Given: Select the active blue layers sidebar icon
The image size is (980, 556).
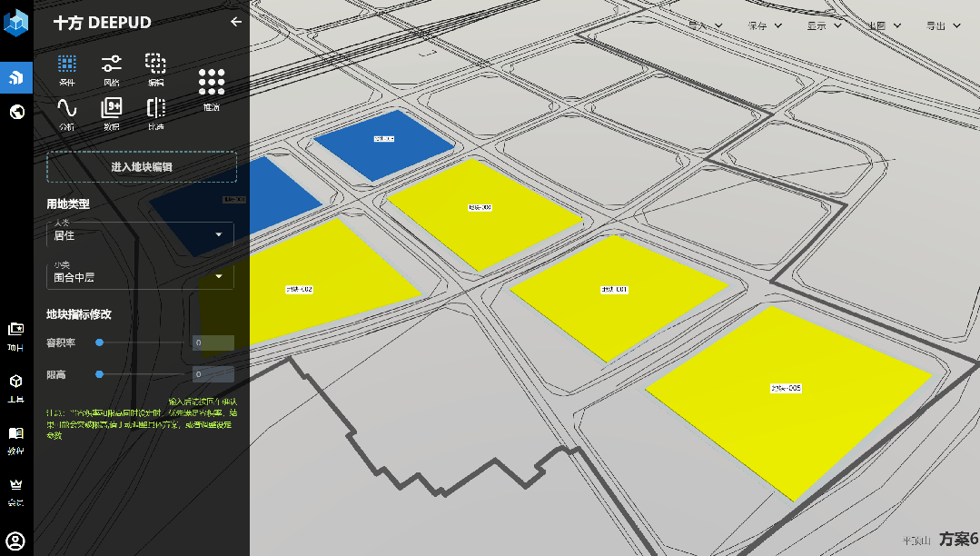Looking at the screenshot, I should (16, 77).
